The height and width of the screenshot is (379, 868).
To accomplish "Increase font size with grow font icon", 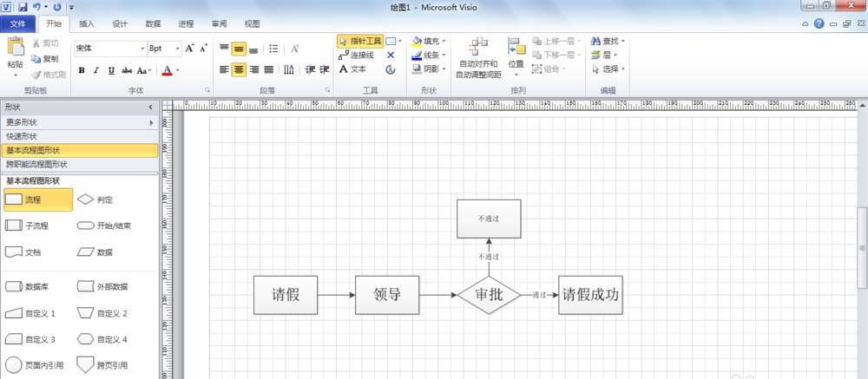I will 190,49.
